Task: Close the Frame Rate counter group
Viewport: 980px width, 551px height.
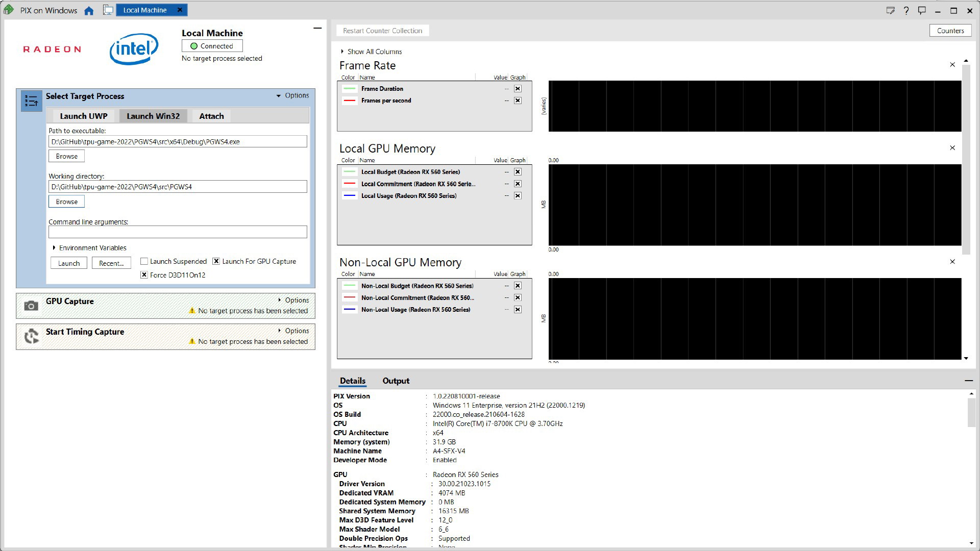Action: (952, 65)
